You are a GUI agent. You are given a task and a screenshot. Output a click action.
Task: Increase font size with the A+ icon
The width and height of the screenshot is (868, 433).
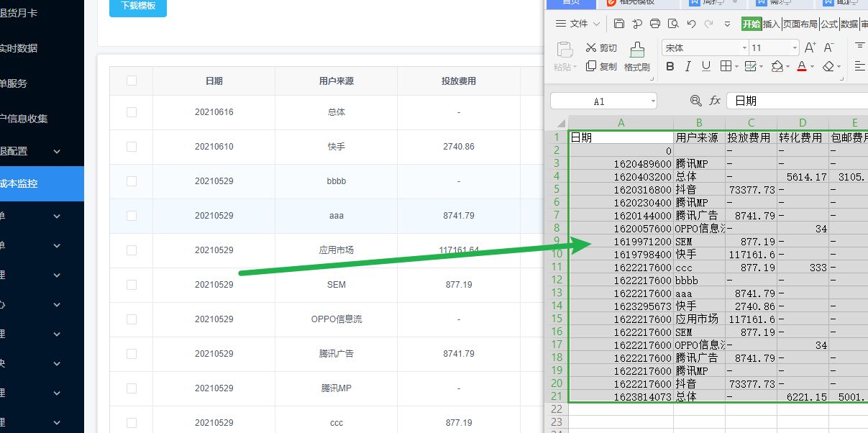[810, 47]
